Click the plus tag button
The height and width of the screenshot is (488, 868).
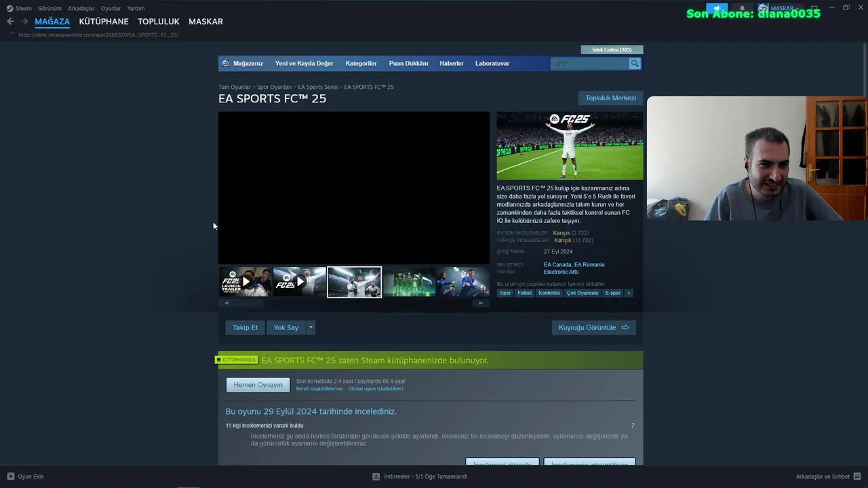(x=629, y=293)
